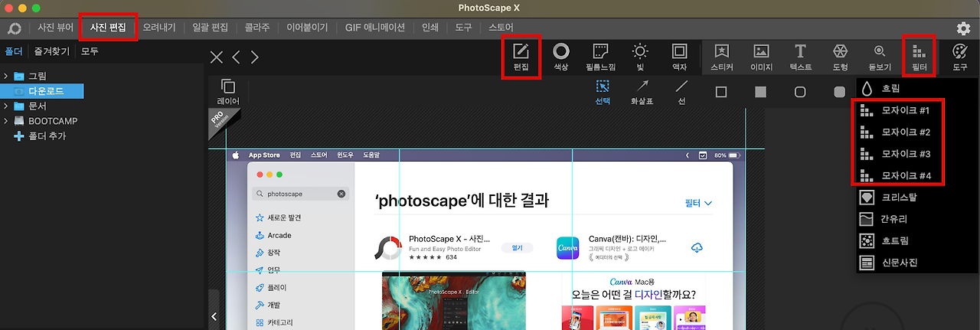Viewport: 980px width, 330px height.
Task: Show the 폴더 folder list tab
Action: 14,52
